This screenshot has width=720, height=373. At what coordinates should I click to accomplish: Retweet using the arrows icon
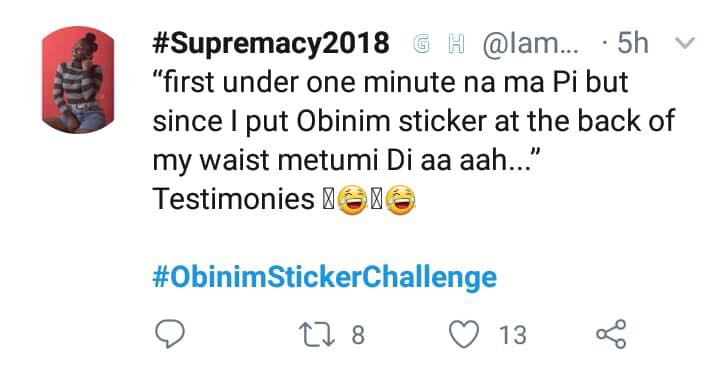click(316, 334)
